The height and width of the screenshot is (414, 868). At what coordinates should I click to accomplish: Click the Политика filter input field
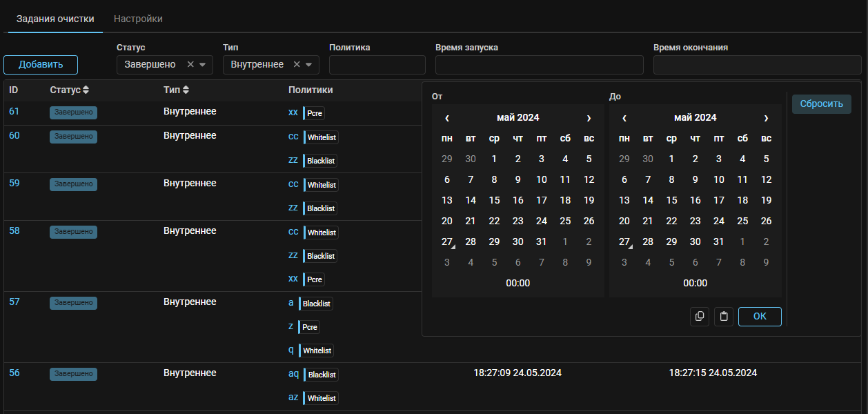(x=377, y=65)
